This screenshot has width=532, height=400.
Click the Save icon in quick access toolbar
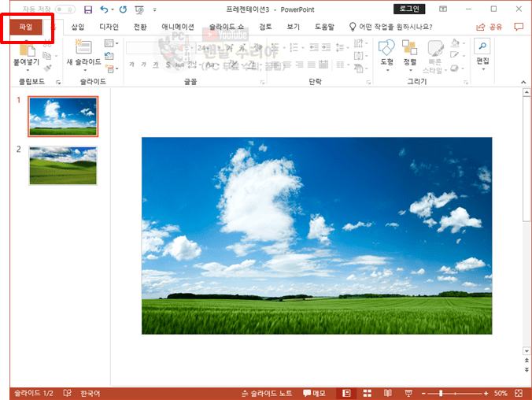pos(87,9)
